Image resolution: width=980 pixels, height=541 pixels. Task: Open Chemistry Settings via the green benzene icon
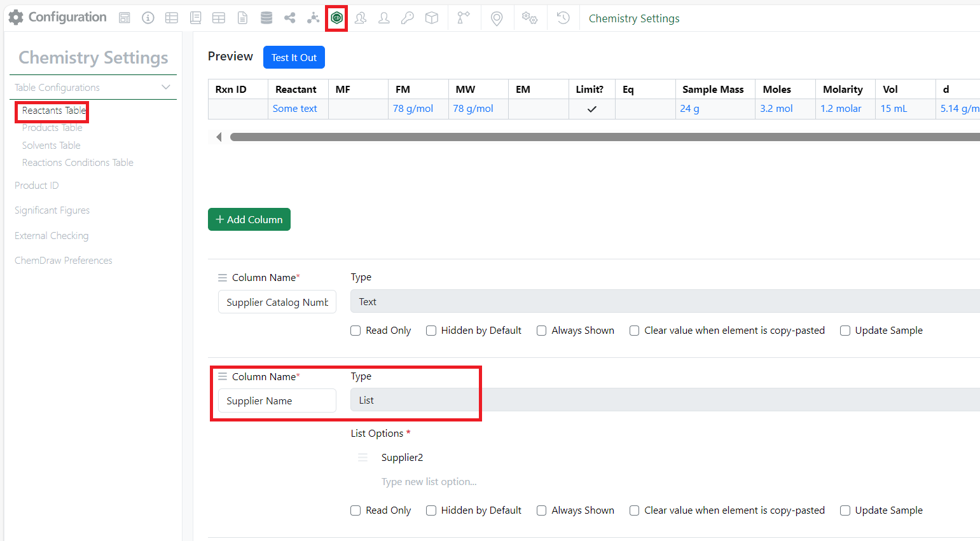[x=336, y=17]
